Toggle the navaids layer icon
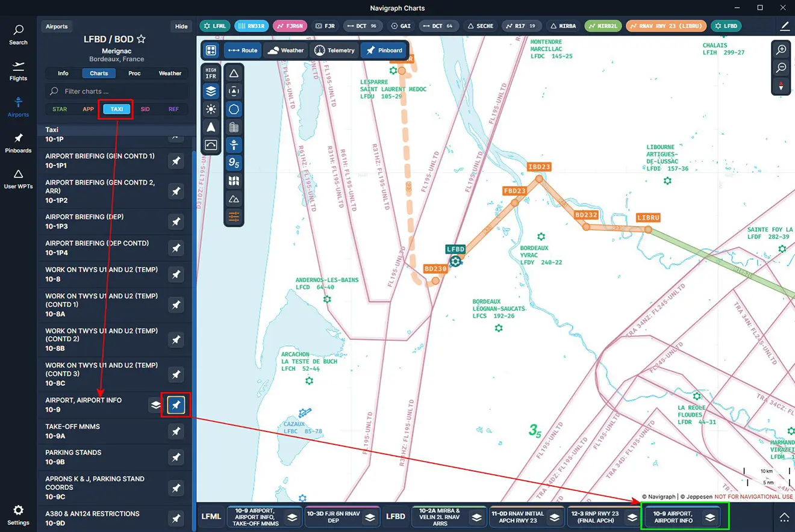 234,91
